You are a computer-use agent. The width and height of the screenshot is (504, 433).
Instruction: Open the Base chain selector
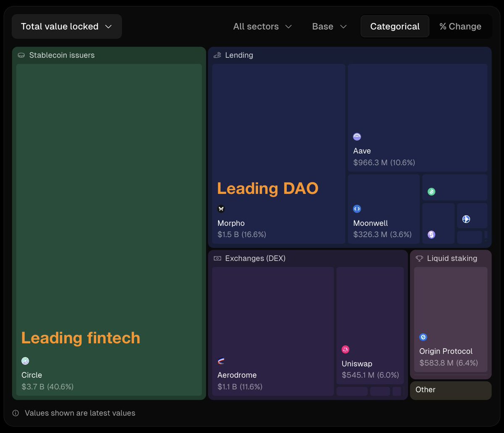click(330, 26)
